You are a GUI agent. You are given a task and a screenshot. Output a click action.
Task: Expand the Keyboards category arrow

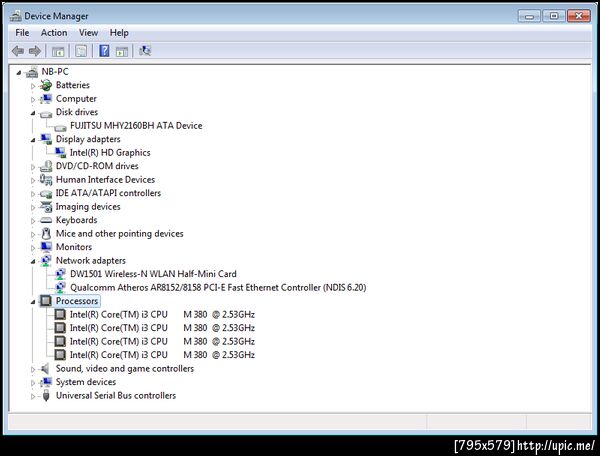[33, 221]
